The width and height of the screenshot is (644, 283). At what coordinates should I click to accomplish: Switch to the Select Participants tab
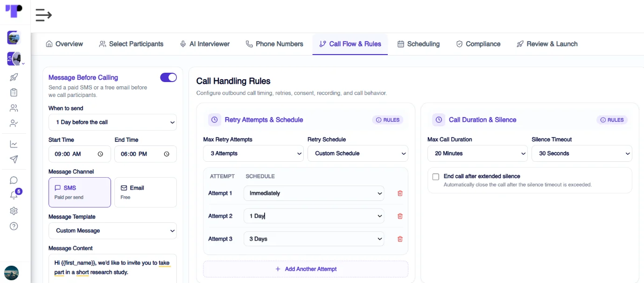coord(131,44)
